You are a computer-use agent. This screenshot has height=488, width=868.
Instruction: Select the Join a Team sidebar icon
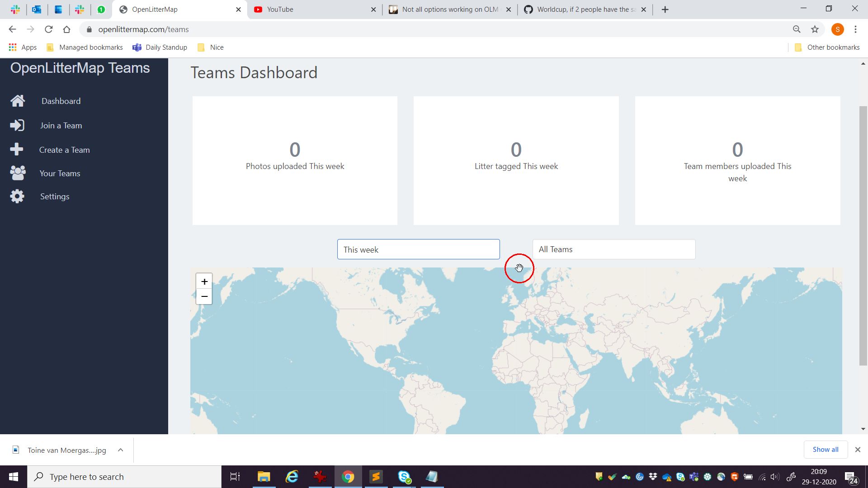[x=17, y=125]
